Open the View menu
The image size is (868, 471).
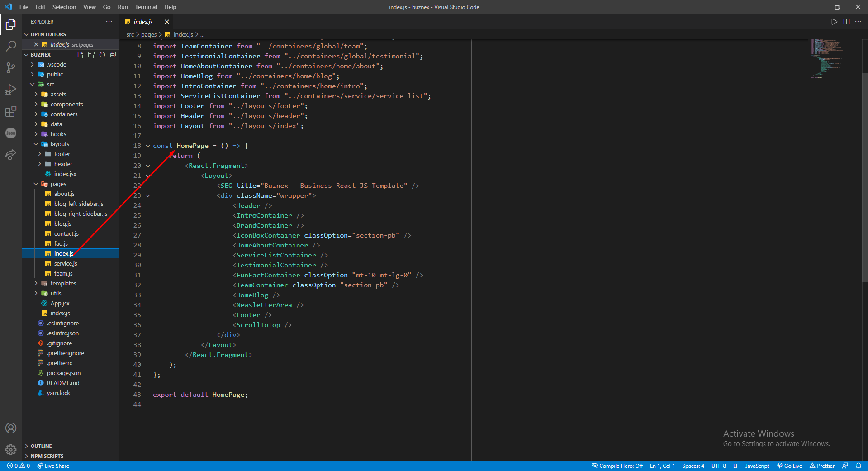pos(90,7)
